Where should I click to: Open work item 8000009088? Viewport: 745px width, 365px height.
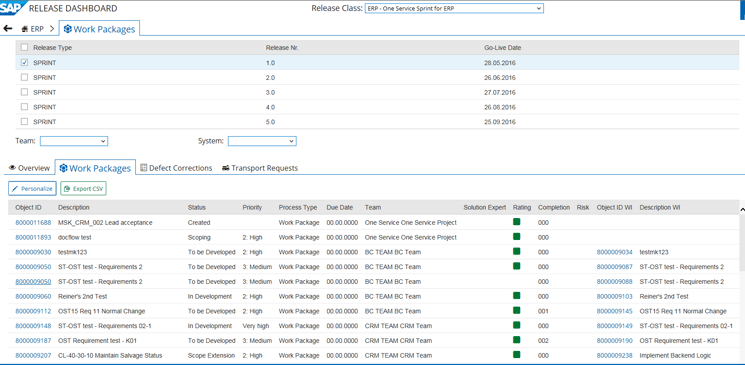[x=614, y=281]
